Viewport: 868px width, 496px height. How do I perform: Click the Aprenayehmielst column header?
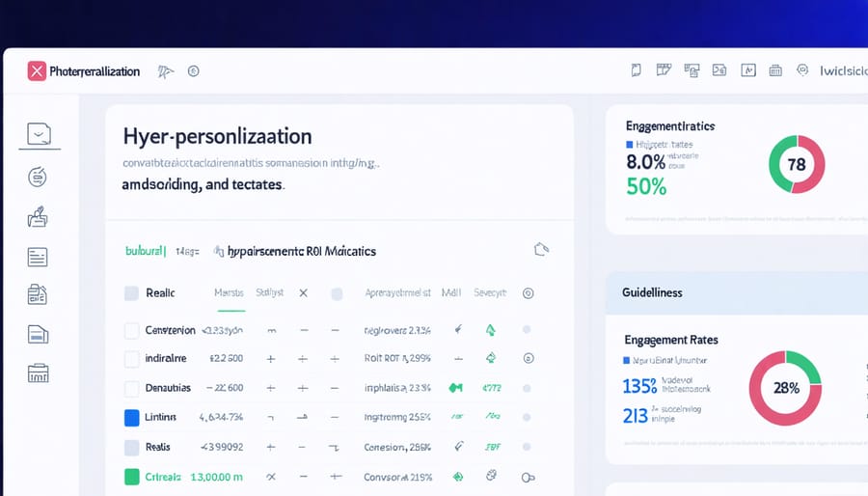coord(397,292)
